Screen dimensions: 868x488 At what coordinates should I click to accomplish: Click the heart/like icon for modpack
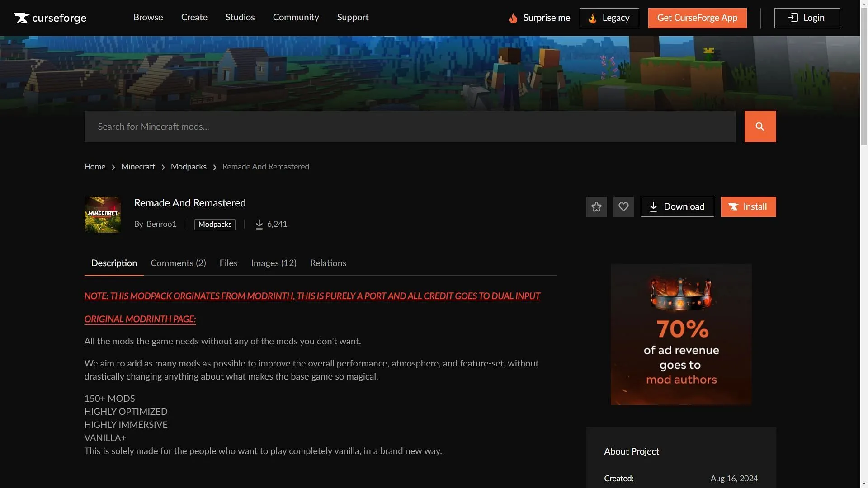(623, 207)
